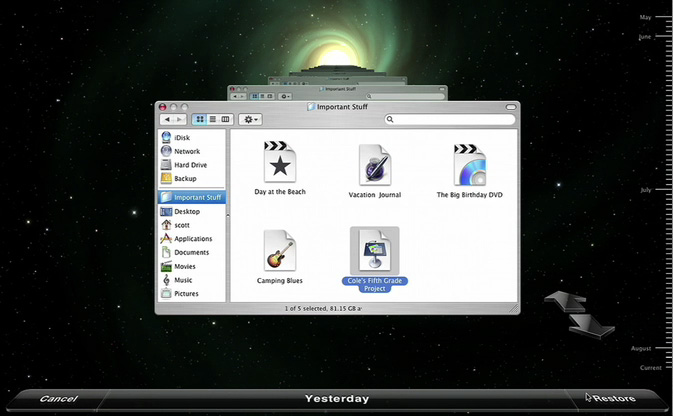Switch to column view mode
The width and height of the screenshot is (673, 416).
[x=226, y=119]
